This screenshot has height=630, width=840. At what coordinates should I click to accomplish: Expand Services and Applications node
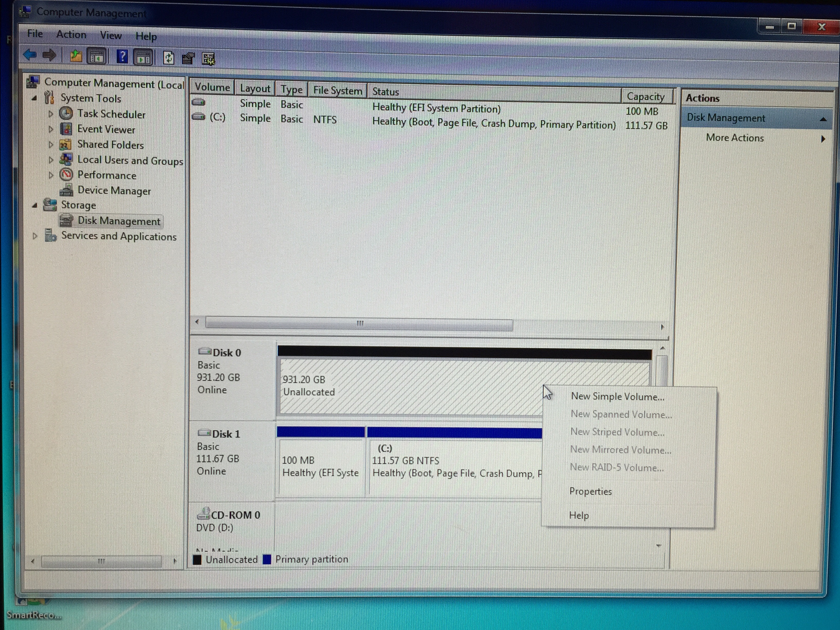(x=35, y=236)
